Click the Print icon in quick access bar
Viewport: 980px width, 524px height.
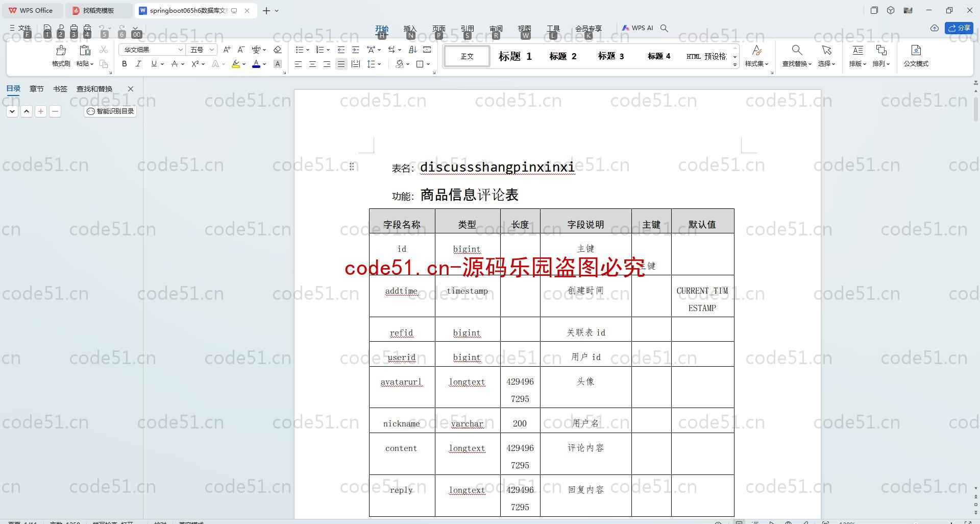74,28
